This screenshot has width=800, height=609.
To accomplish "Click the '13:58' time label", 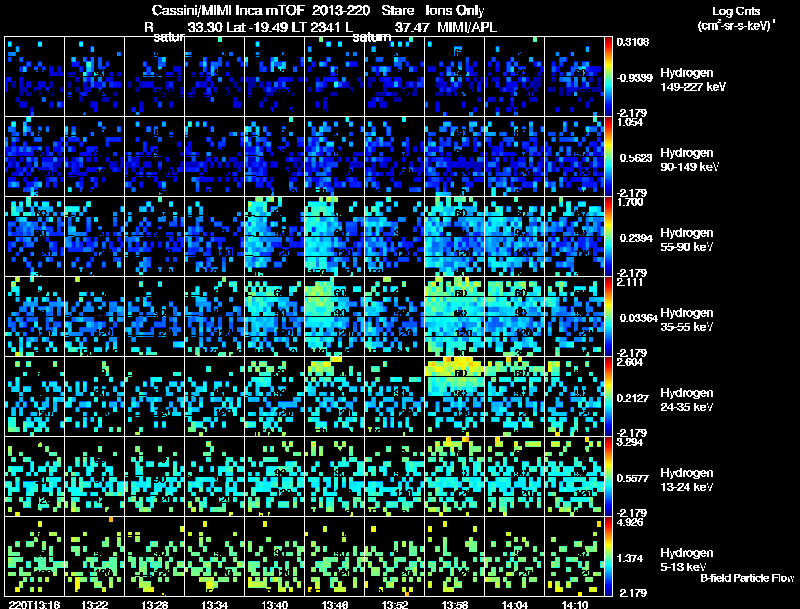I will pos(455,605).
